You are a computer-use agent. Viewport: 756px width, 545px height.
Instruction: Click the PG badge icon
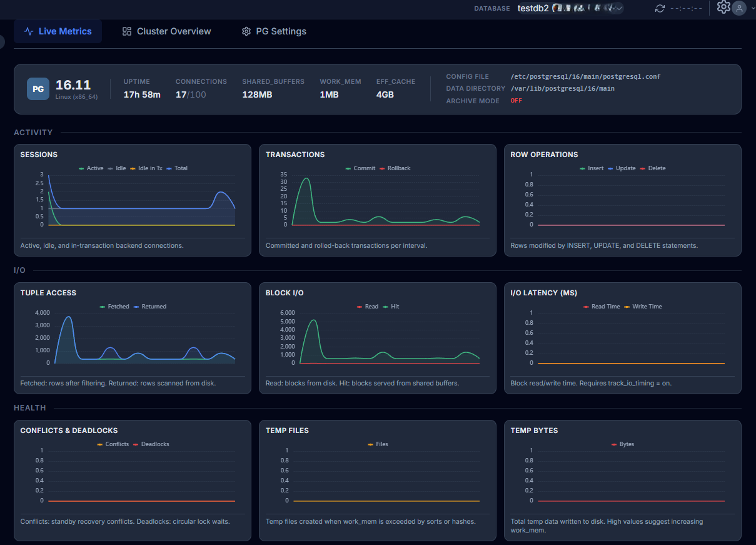click(38, 89)
